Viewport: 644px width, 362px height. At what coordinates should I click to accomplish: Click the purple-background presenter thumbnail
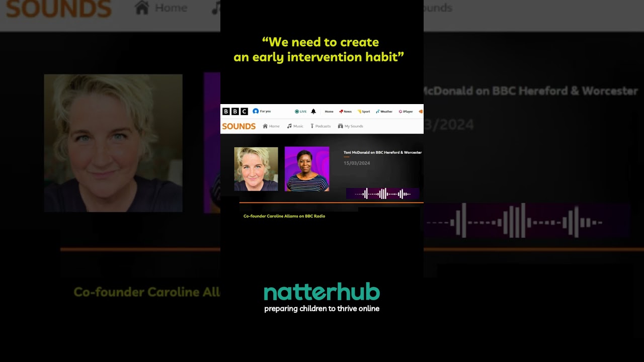(307, 169)
